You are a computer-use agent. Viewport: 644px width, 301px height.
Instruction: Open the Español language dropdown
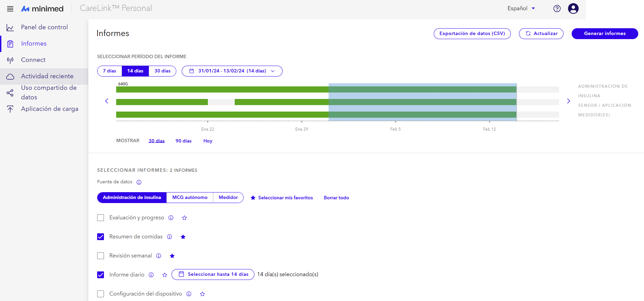click(521, 9)
